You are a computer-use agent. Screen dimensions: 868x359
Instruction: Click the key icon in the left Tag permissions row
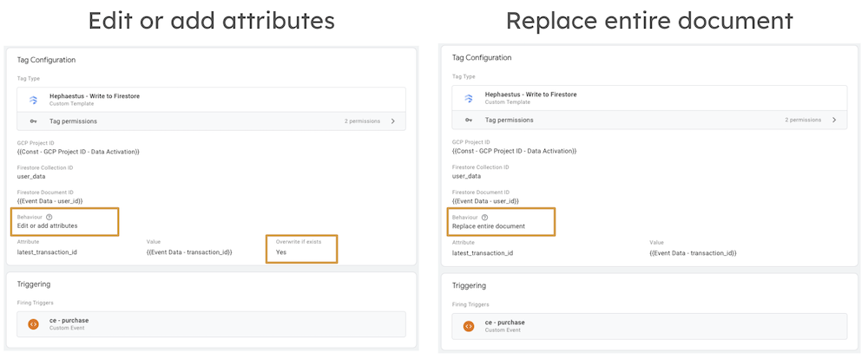tap(34, 121)
